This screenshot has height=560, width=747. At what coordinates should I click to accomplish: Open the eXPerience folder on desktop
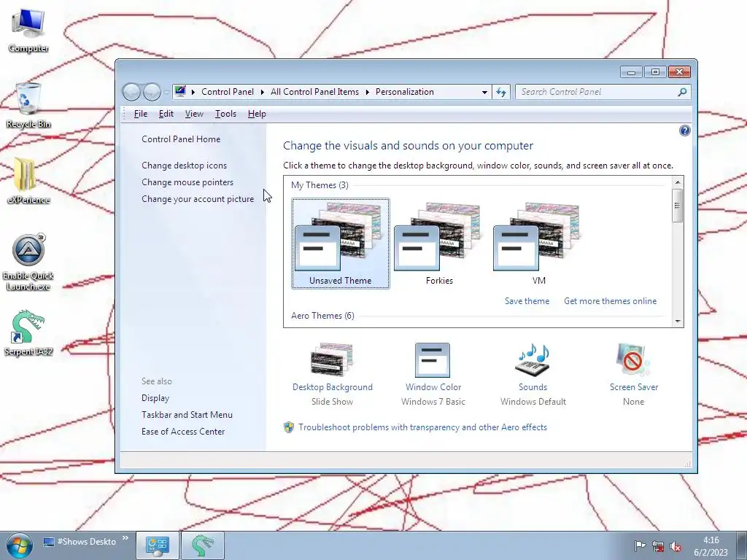point(28,182)
